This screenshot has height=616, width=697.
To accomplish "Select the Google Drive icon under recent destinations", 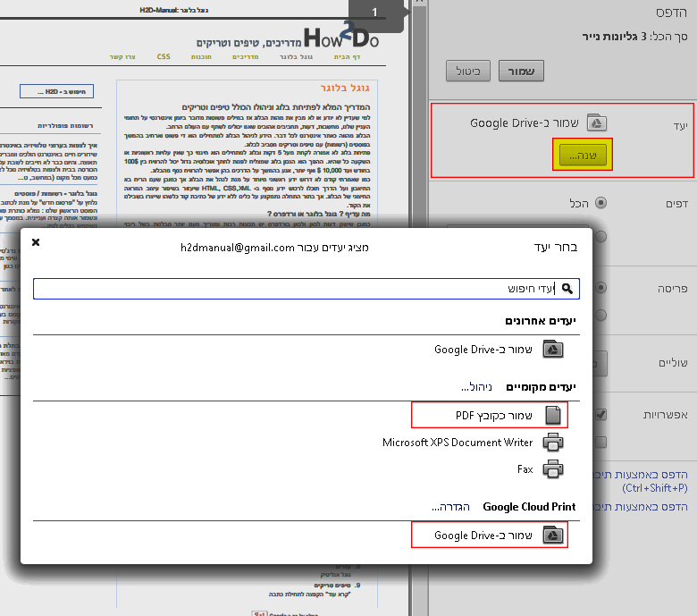I will pos(553,350).
